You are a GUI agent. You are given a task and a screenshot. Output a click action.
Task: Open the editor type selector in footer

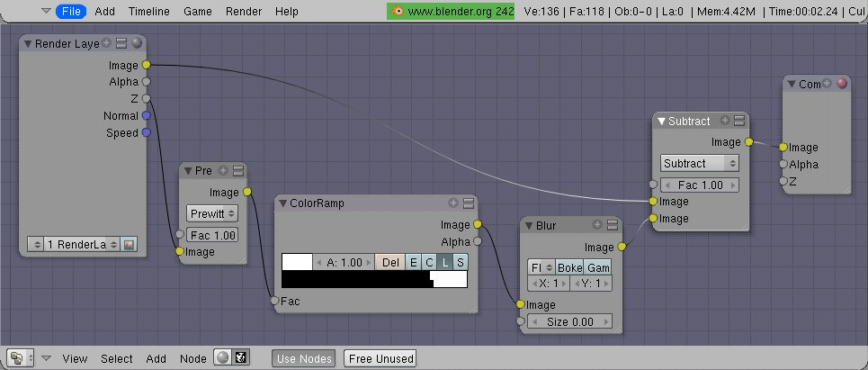(x=21, y=358)
